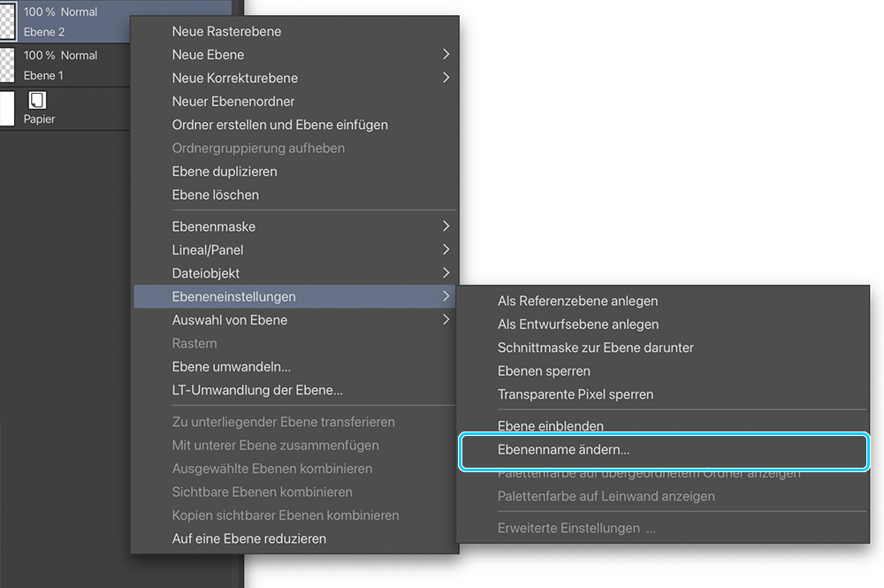Viewport: 884px width, 588px height.
Task: Select the Ebene 1 layer thumbnail
Action: pyautogui.click(x=7, y=65)
